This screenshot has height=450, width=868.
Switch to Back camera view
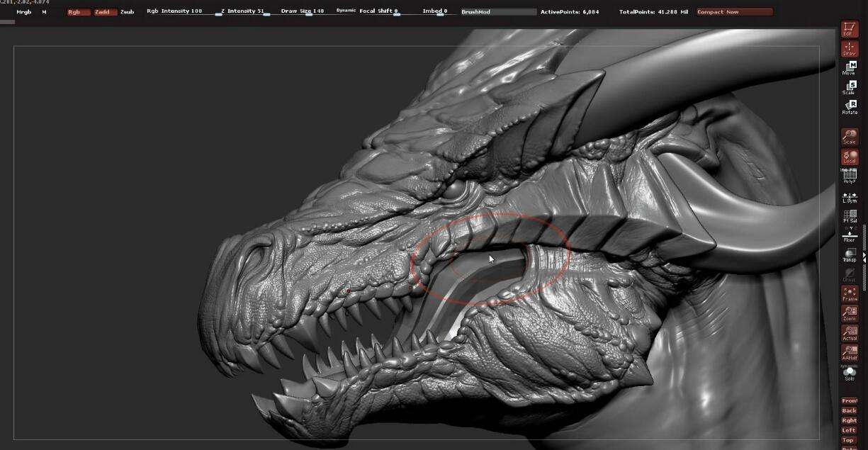pos(850,411)
